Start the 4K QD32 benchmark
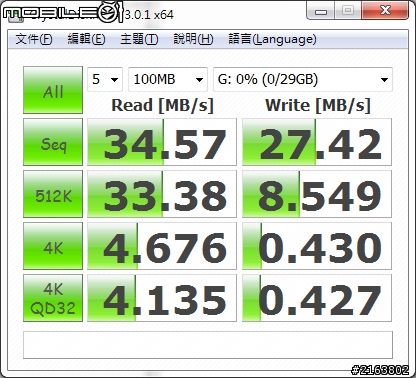The height and width of the screenshot is (378, 416). tap(53, 298)
